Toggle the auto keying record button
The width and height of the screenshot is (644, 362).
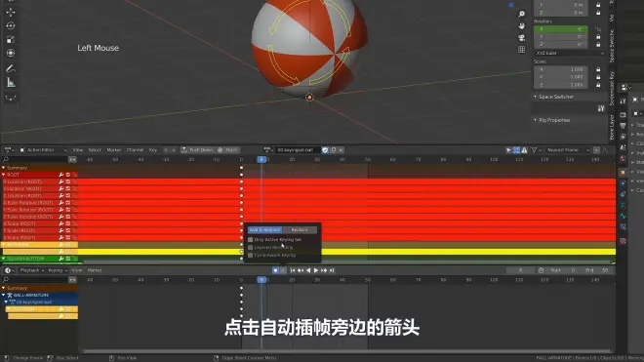275,270
